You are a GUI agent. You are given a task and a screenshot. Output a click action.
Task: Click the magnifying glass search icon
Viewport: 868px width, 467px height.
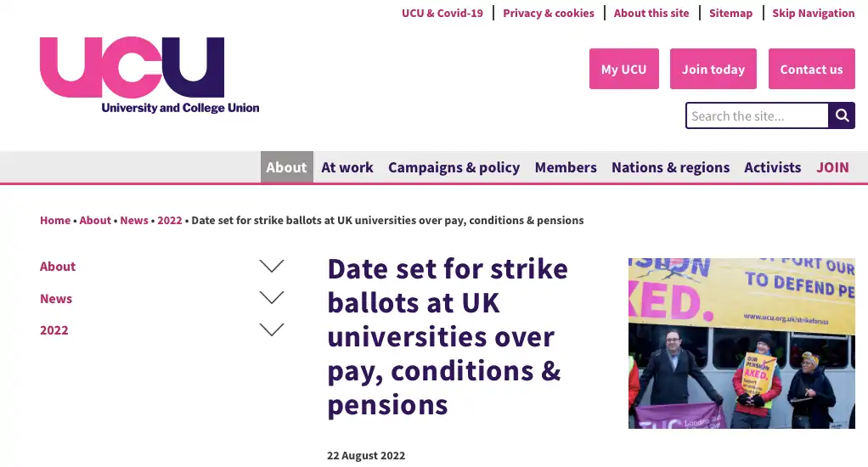click(x=842, y=115)
